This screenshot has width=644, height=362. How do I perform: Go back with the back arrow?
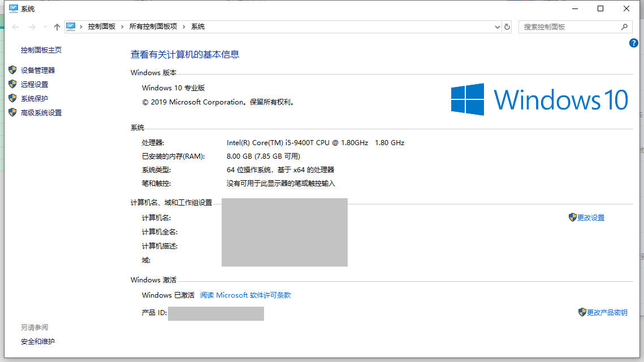[x=16, y=27]
